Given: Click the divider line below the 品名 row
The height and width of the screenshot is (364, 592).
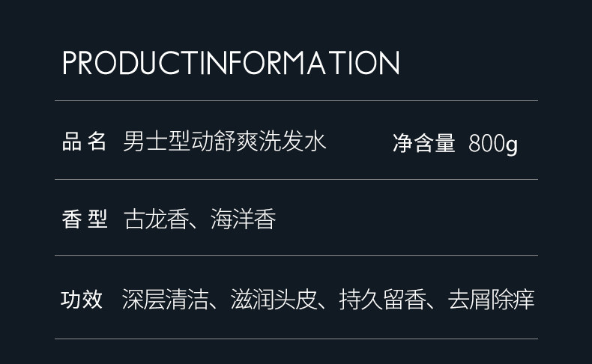Looking at the screenshot, I should [x=296, y=179].
